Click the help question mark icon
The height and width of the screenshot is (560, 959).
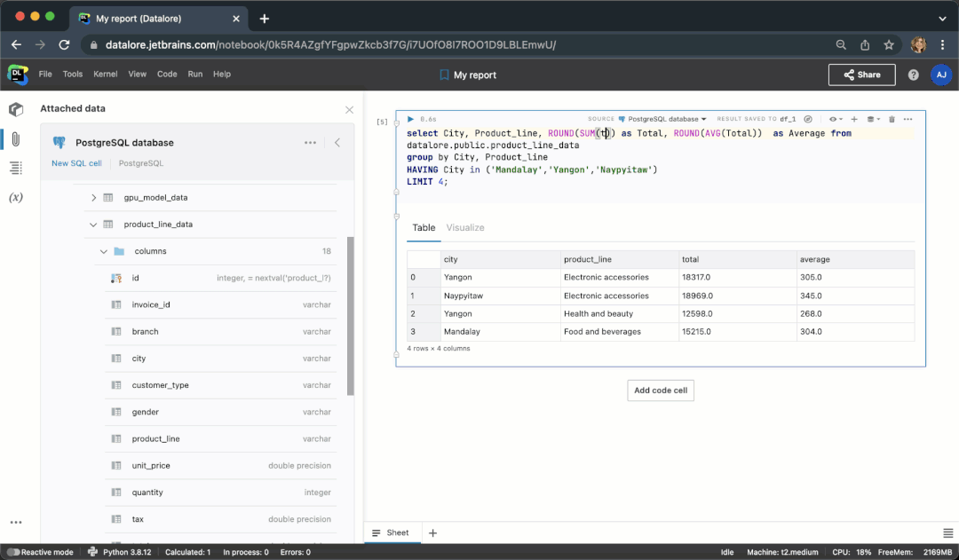[x=913, y=75]
